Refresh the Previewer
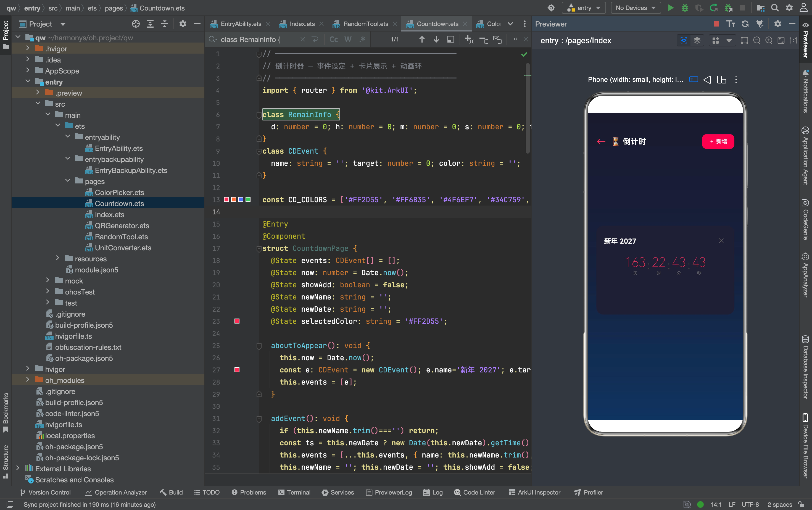Screen dimensions: 812x510 745,23
